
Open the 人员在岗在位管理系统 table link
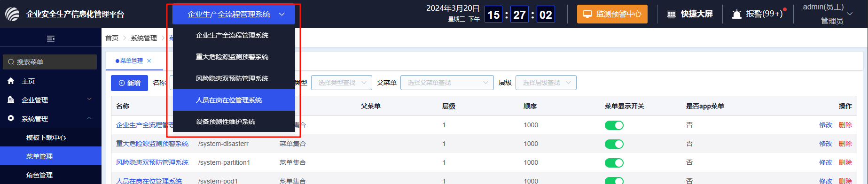(x=149, y=181)
